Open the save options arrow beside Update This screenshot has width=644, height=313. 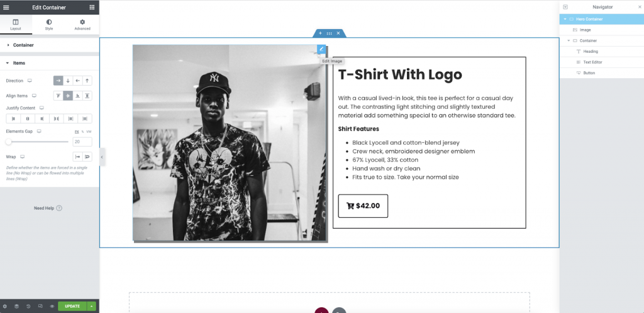[92, 307]
